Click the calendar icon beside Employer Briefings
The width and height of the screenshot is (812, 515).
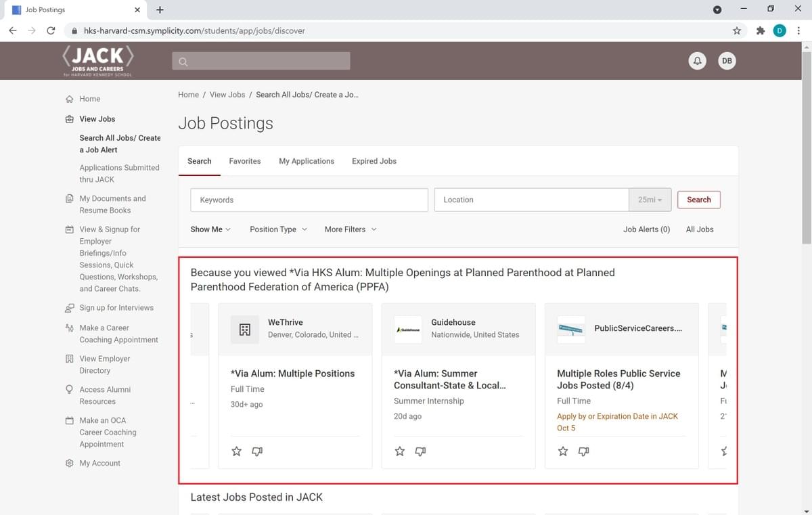tap(69, 229)
